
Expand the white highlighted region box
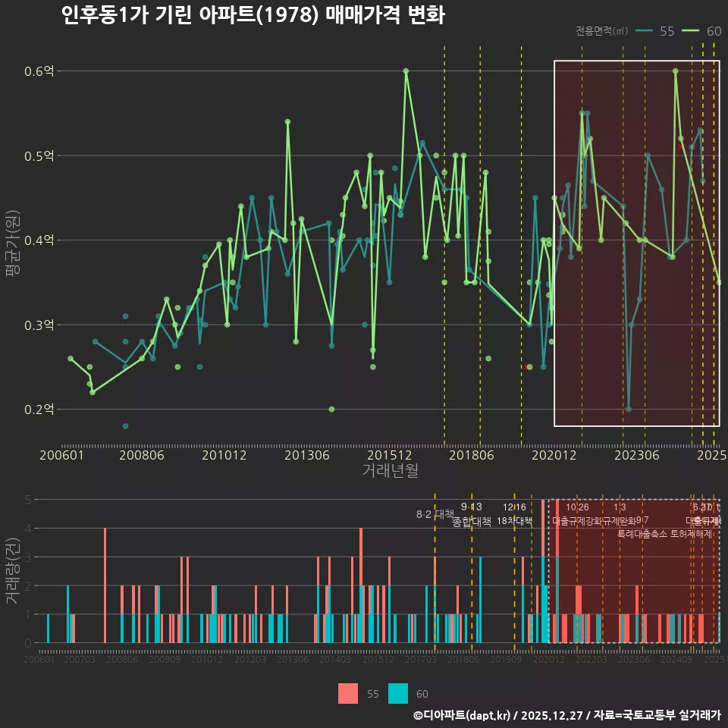[637, 243]
